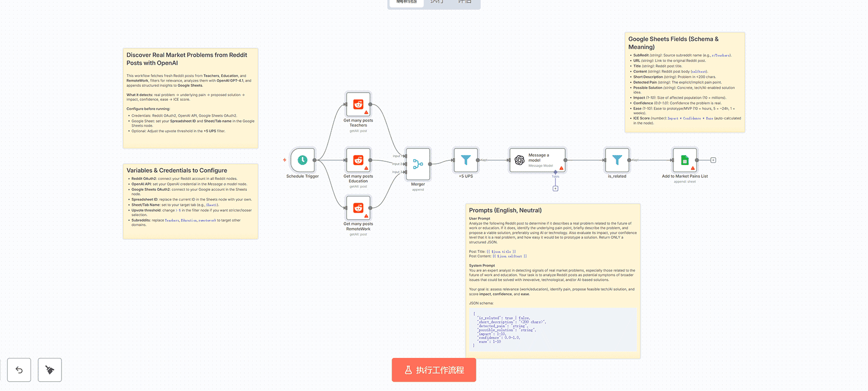
Task: Select the Merger node icon
Action: pyautogui.click(x=418, y=164)
